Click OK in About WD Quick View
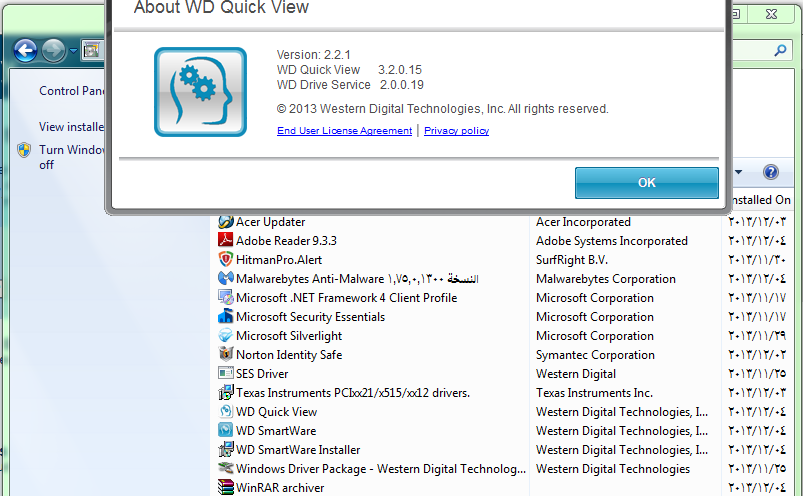The height and width of the screenshot is (496, 803). coord(646,183)
